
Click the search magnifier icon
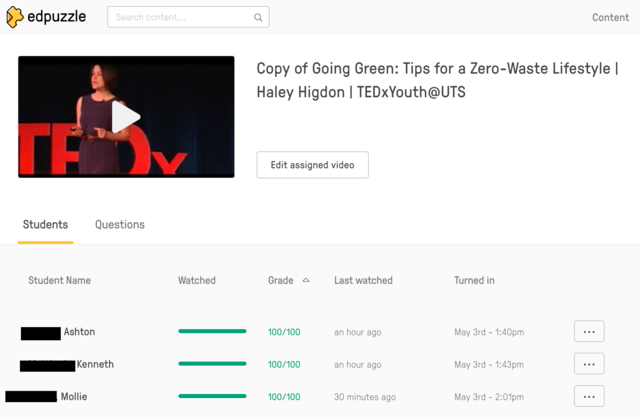click(x=258, y=17)
